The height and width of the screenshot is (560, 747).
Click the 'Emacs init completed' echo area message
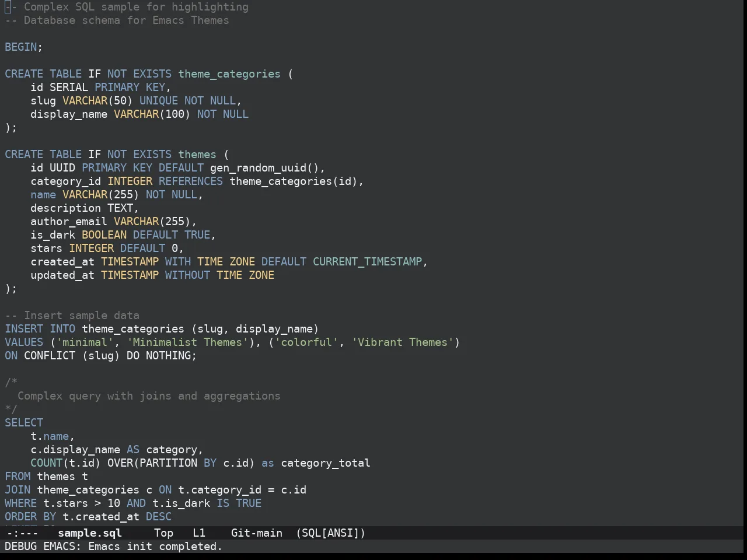155,546
